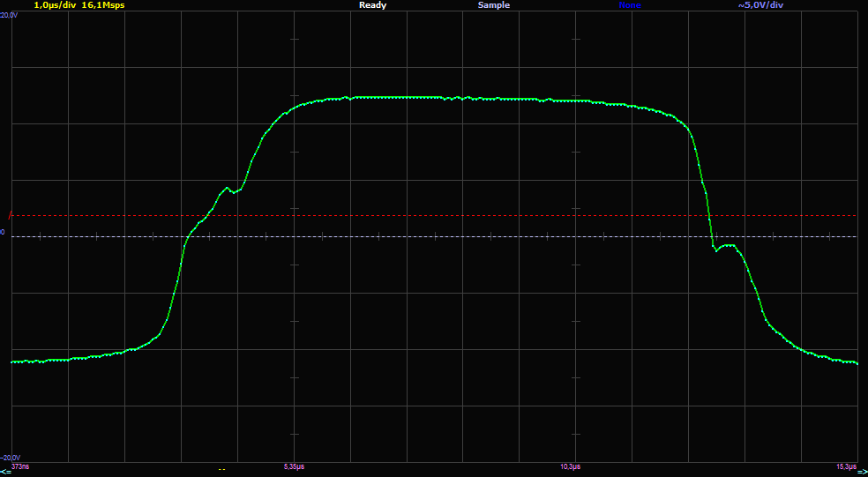Click the 10,3µs time axis label
This screenshot has height=477, width=868.
coord(570,467)
